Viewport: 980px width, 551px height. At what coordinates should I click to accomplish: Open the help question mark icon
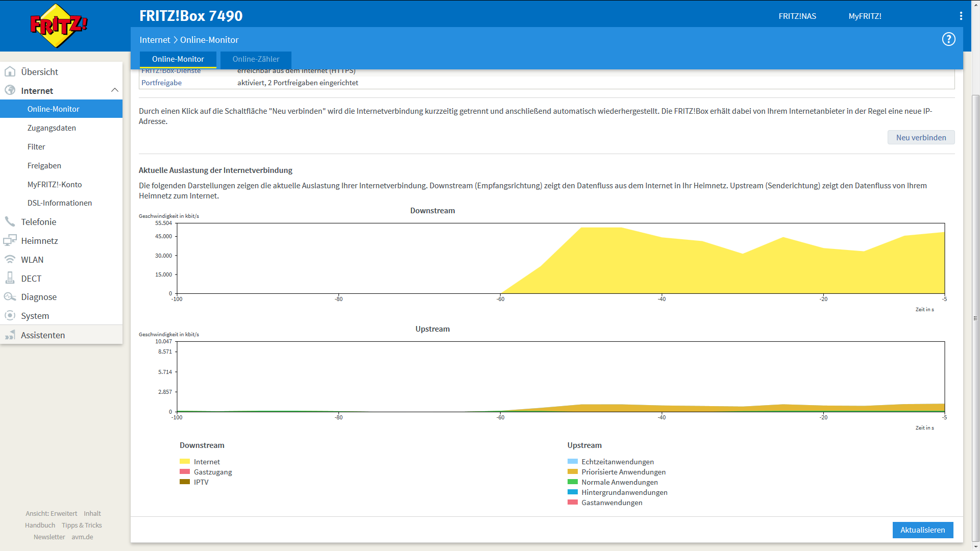point(948,39)
